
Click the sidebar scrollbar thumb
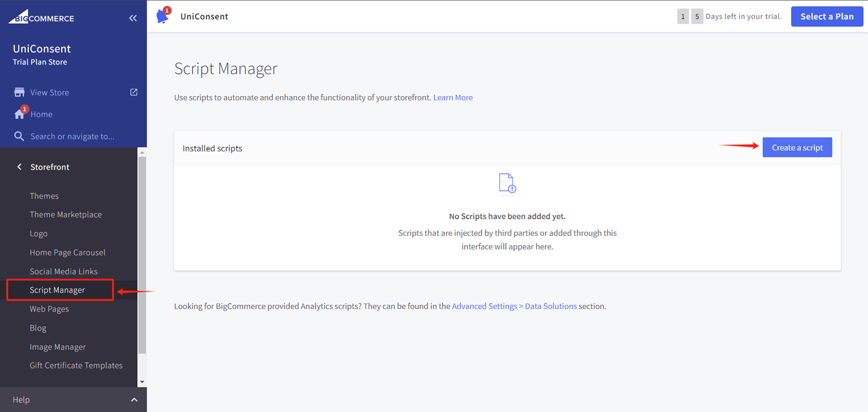click(x=142, y=255)
